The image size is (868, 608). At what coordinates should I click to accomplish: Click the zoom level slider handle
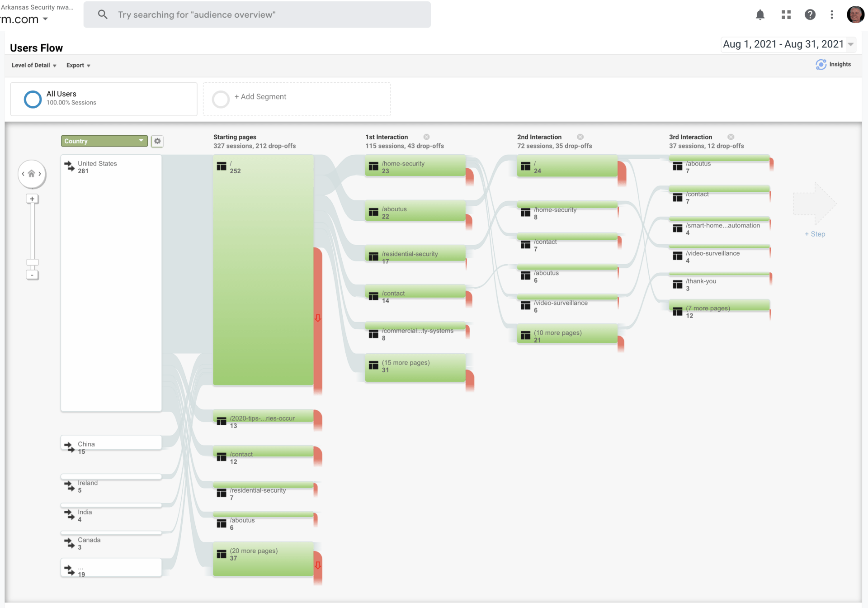[33, 262]
